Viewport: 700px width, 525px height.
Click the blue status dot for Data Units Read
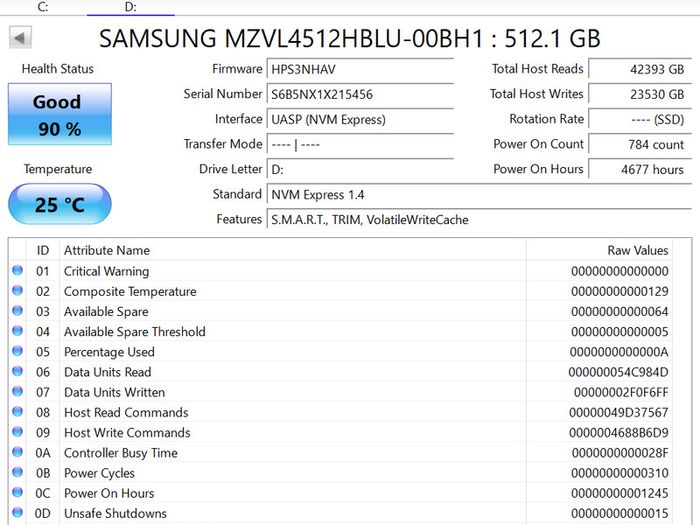[x=17, y=371]
